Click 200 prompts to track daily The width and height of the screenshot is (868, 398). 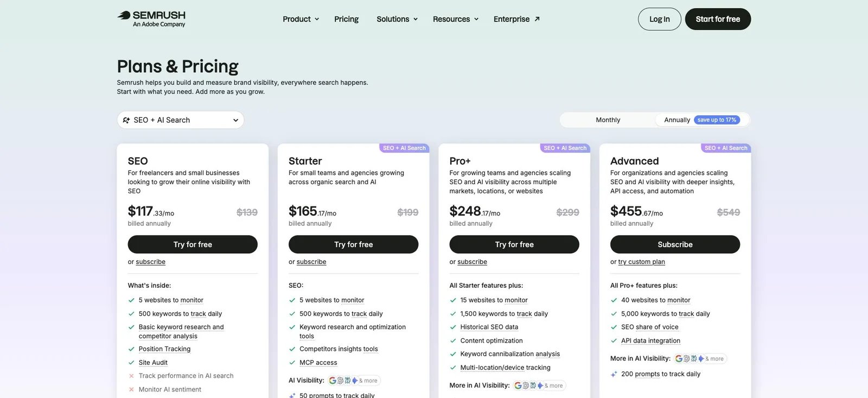coord(661,374)
